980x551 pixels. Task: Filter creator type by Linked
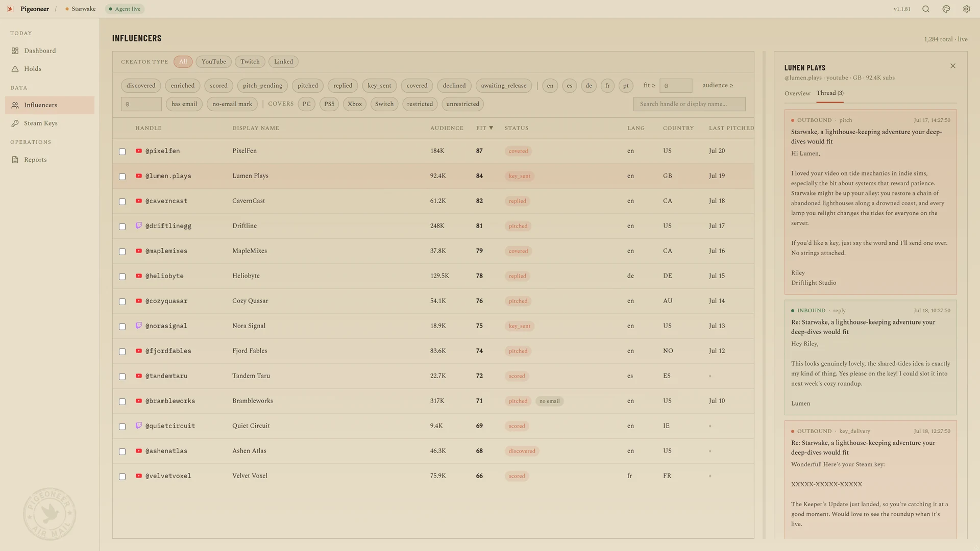click(283, 62)
